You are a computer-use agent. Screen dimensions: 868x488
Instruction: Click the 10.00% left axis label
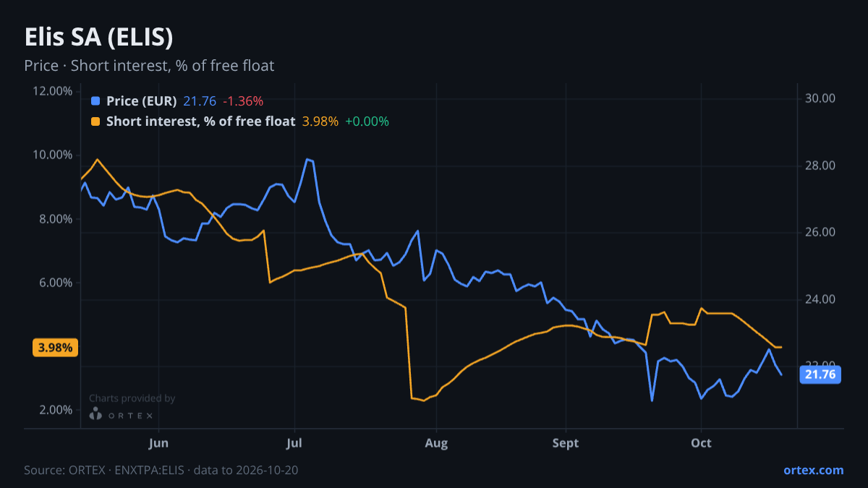point(52,155)
